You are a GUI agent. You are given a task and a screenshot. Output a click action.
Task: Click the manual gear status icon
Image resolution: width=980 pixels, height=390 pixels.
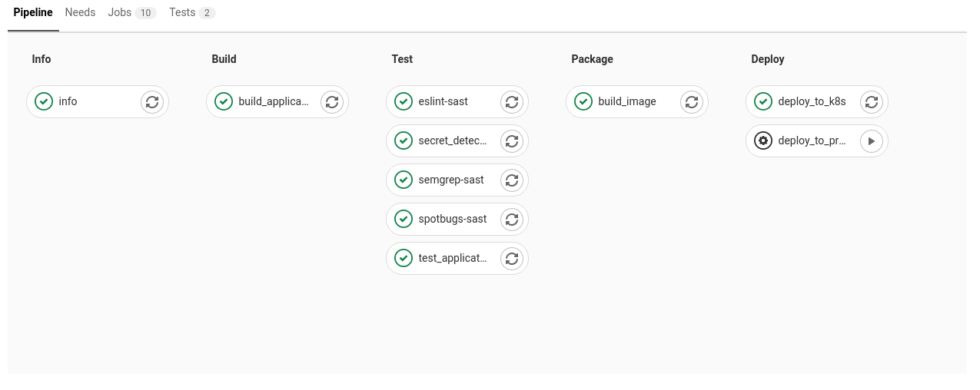pos(762,140)
